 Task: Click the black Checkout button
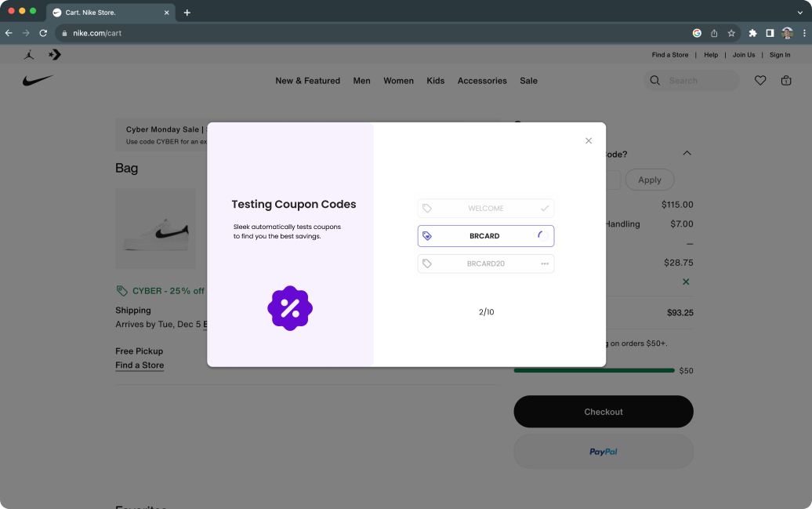604,412
